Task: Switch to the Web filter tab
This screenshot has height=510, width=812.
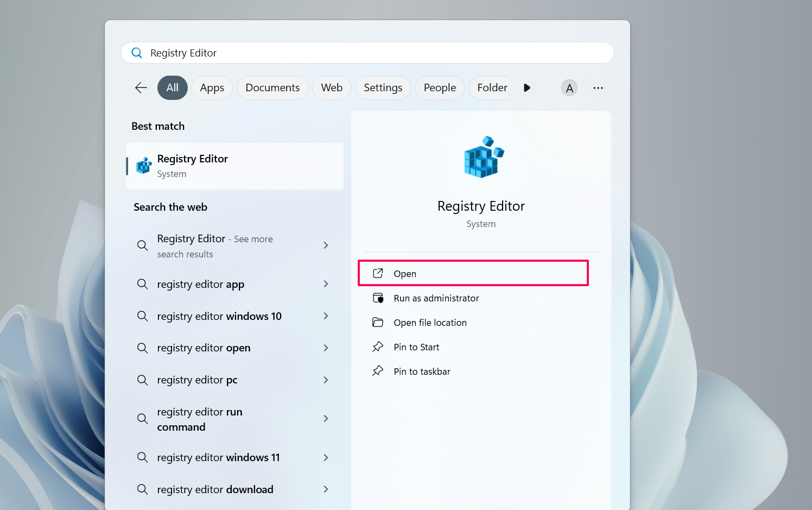Action: tap(332, 88)
